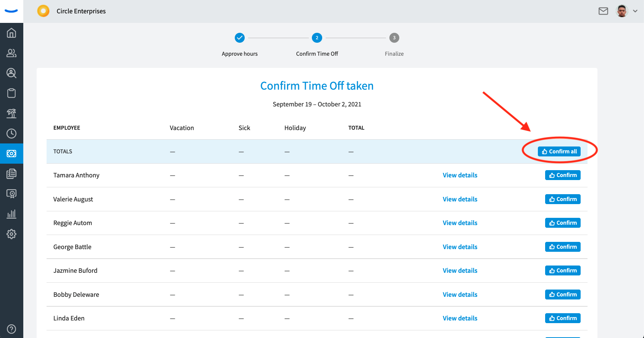This screenshot has width=644, height=338.
Task: Click the TOTAL column header
Action: point(356,128)
